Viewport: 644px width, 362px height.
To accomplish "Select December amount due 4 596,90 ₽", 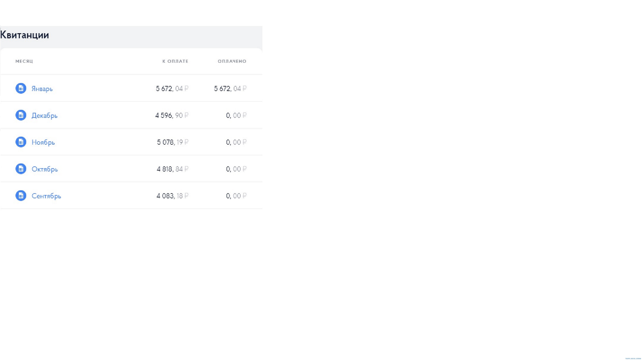I will coord(172,115).
